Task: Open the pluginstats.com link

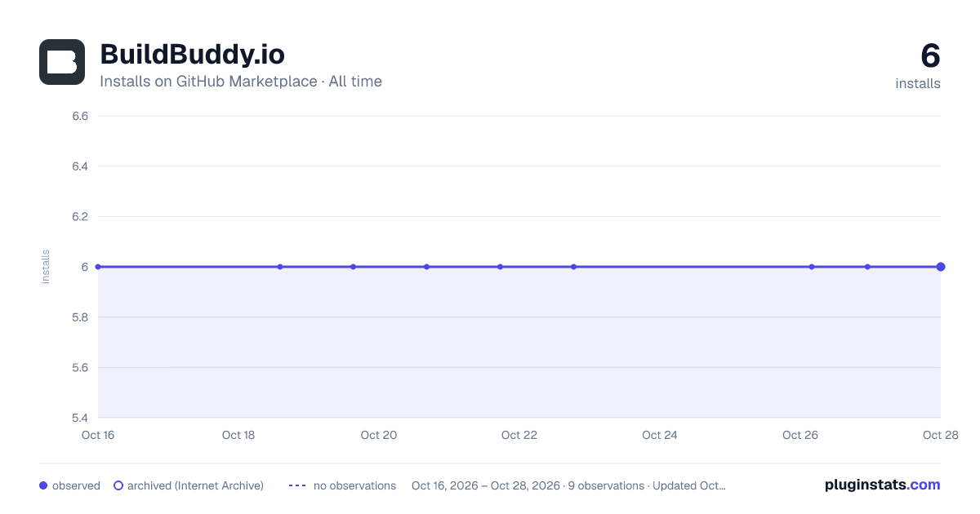Action: [x=883, y=485]
